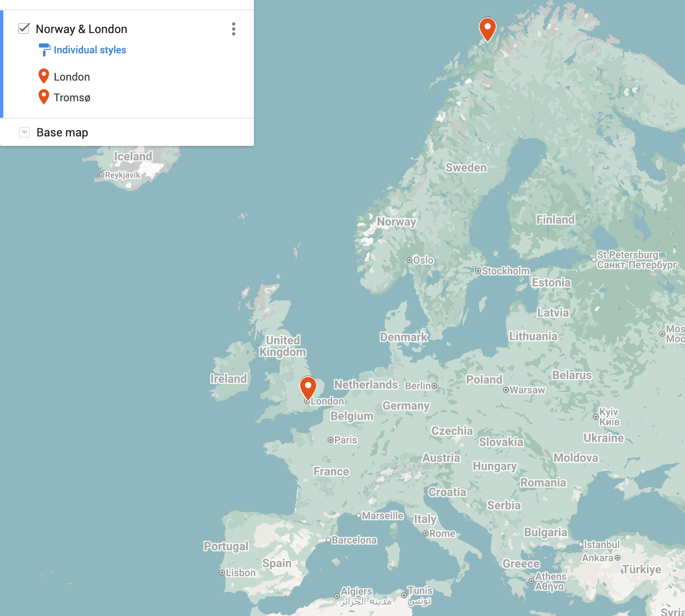Open Individual styles link
The height and width of the screenshot is (616, 685).
tap(90, 50)
